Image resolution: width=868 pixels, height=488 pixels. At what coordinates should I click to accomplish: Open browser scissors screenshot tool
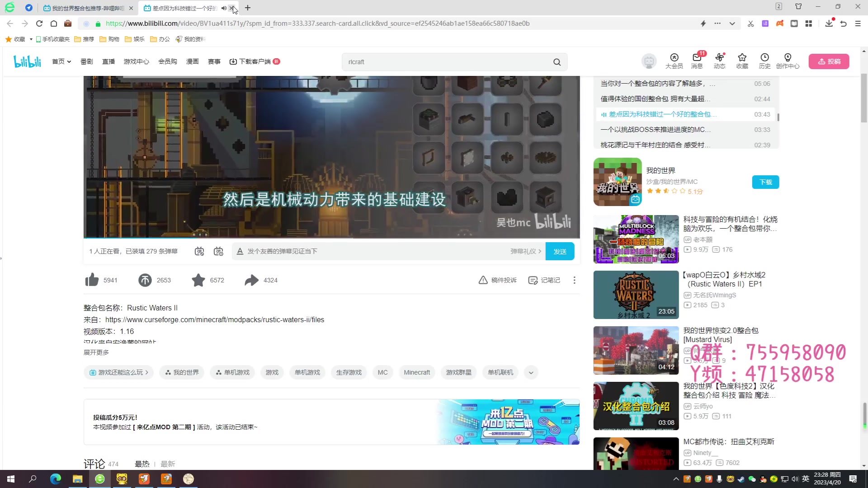tap(750, 23)
